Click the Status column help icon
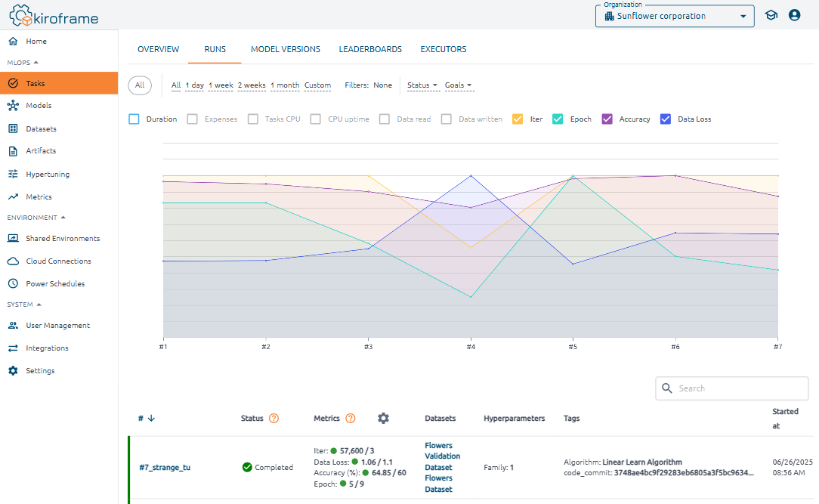 pos(274,418)
